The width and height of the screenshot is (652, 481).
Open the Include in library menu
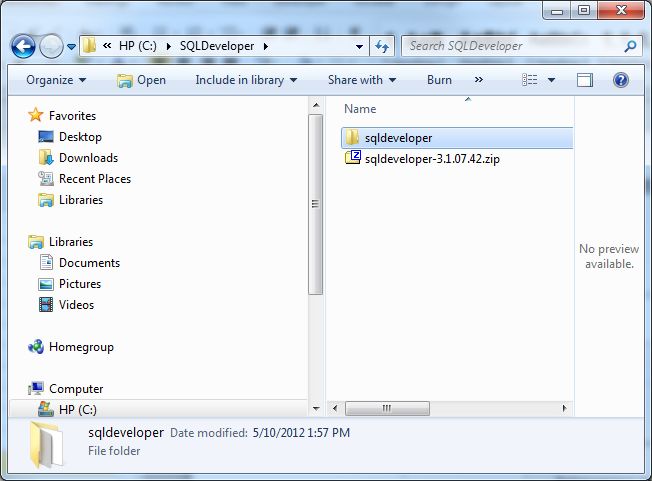coord(246,80)
